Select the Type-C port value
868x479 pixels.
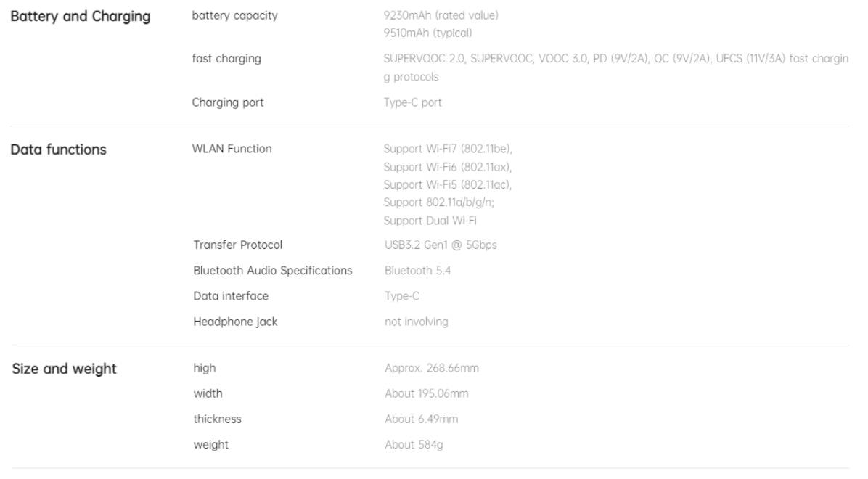[412, 102]
